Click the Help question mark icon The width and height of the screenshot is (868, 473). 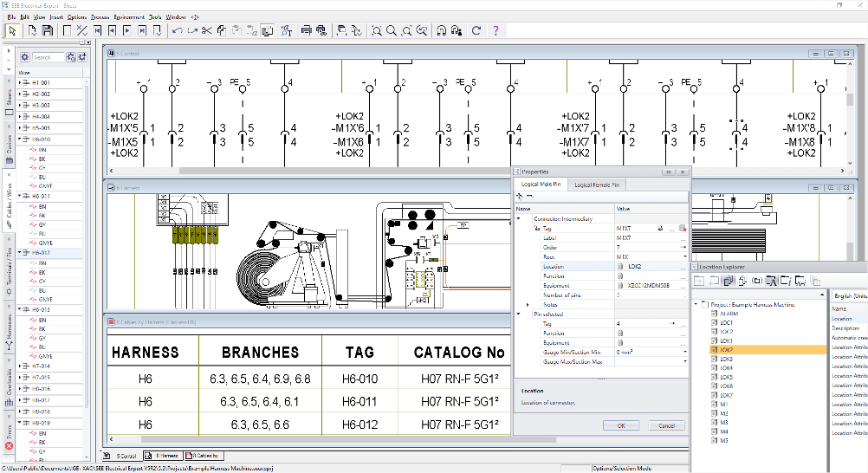tap(496, 30)
